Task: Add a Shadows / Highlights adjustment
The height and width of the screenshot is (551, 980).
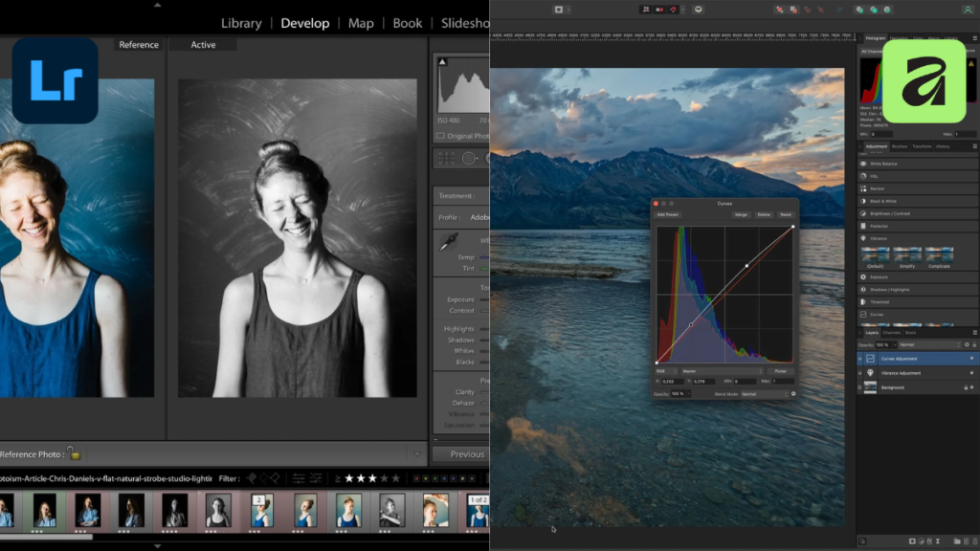Action: click(890, 289)
